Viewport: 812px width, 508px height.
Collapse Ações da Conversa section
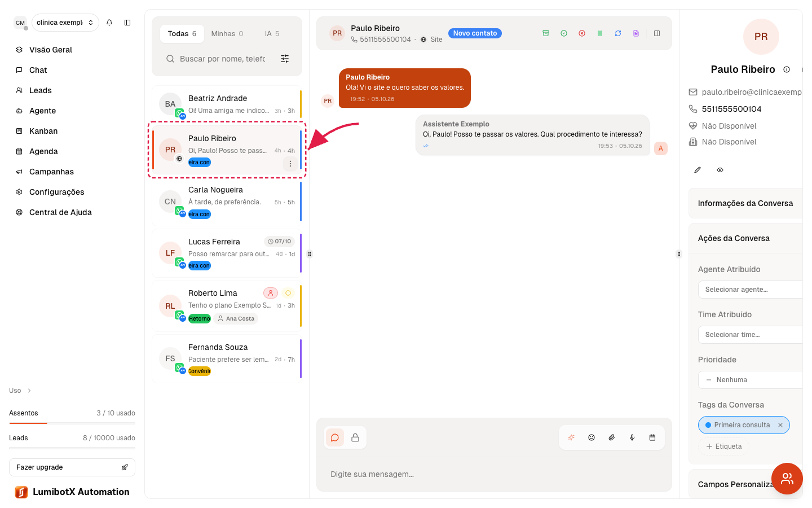[745, 238]
